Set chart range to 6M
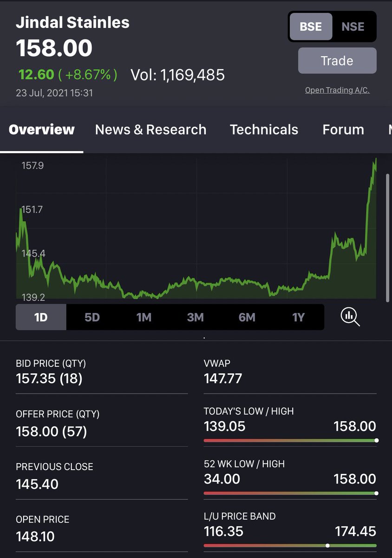This screenshot has width=392, height=558. [247, 317]
